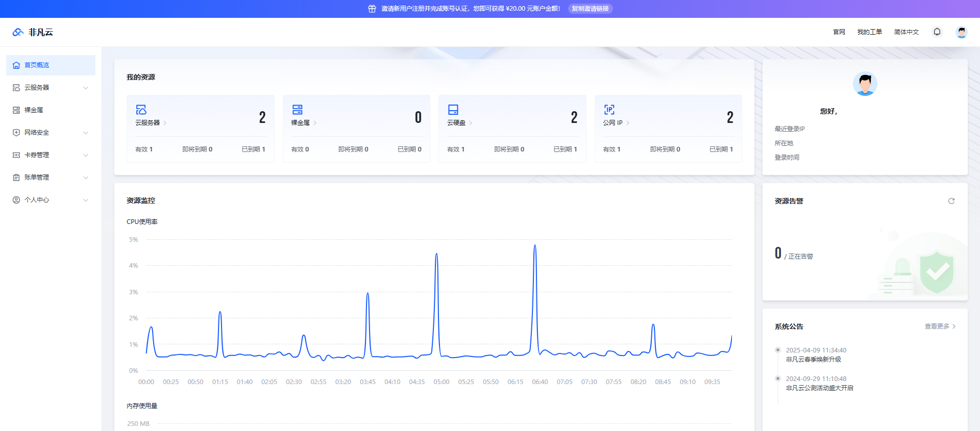Viewport: 980px width, 431px height.
Task: Refresh the 资源告警 panel
Action: click(951, 201)
